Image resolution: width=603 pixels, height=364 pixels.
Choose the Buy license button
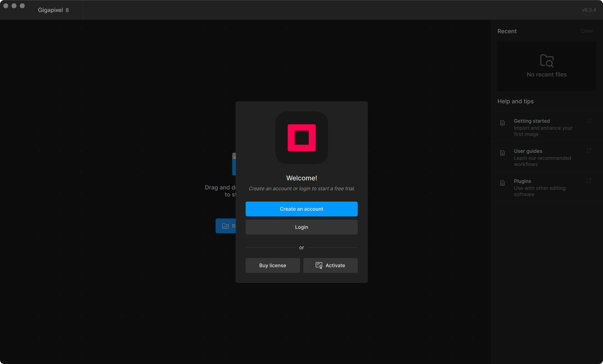click(273, 265)
